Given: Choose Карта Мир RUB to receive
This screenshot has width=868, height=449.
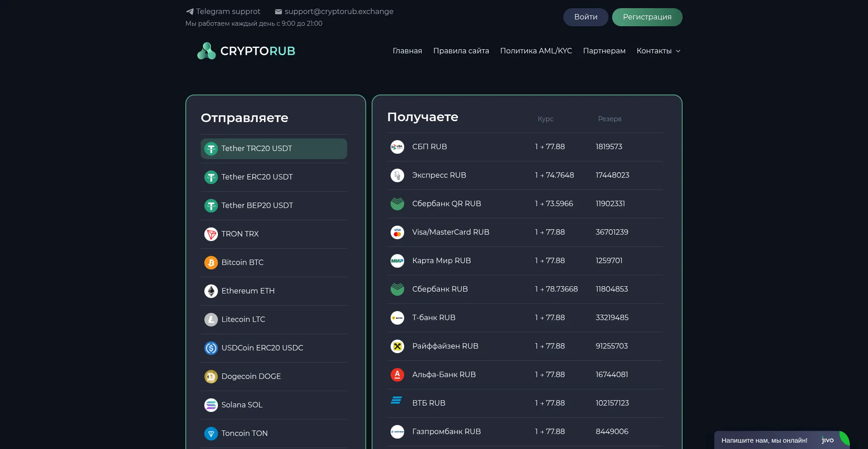Looking at the screenshot, I should [x=525, y=261].
